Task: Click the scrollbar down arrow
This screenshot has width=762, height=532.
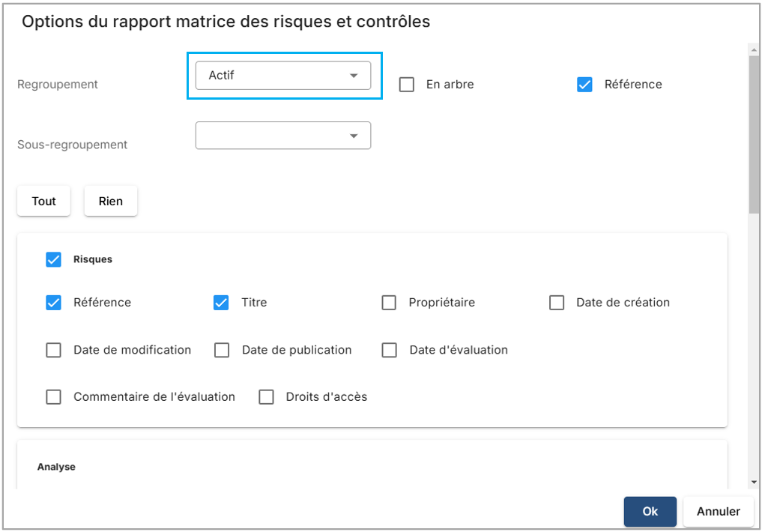Action: point(754,483)
